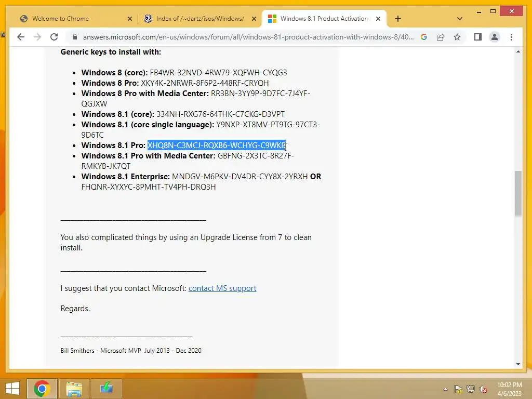Minimize the Chrome window
The width and height of the screenshot is (532, 399).
tap(478, 11)
